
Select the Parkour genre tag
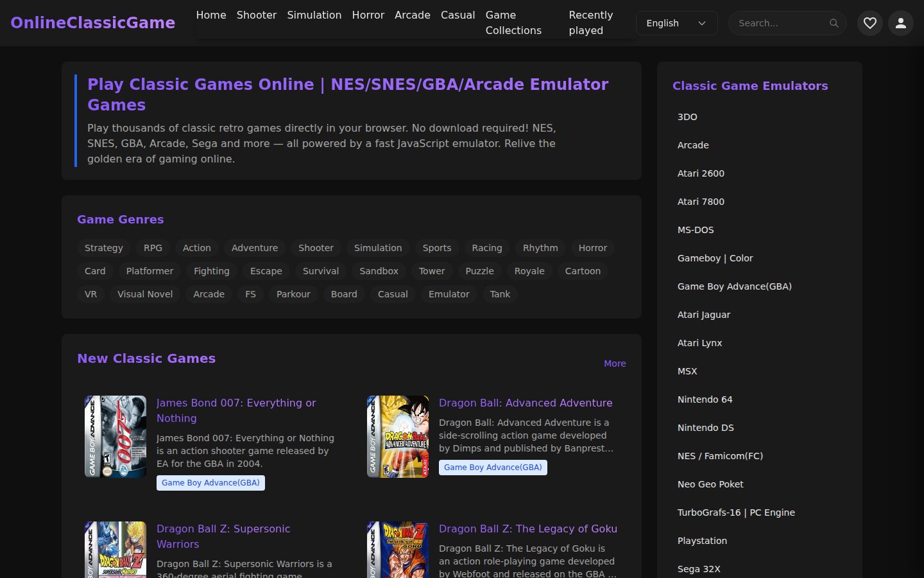coord(293,294)
